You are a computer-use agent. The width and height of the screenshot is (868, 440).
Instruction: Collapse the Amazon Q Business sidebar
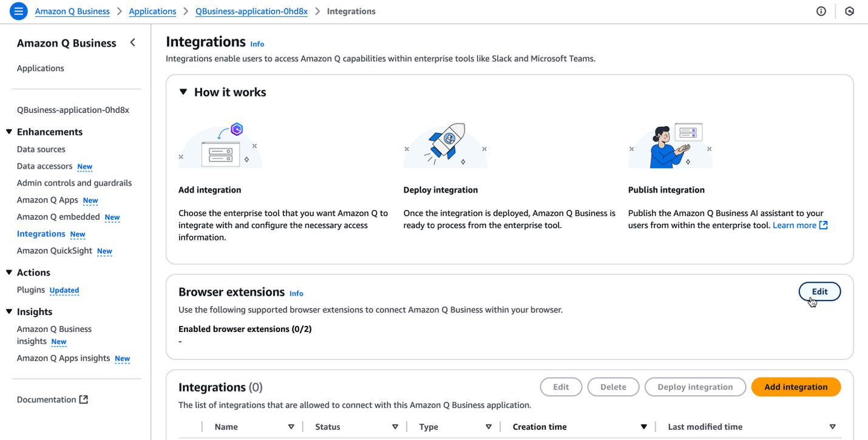pyautogui.click(x=132, y=42)
